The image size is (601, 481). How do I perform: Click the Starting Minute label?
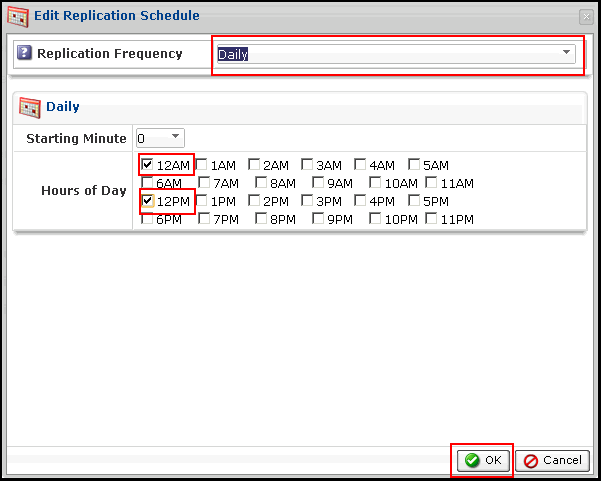76,138
